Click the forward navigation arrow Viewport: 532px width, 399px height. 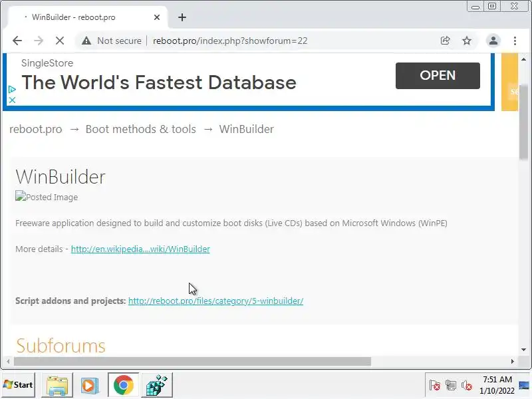click(39, 41)
